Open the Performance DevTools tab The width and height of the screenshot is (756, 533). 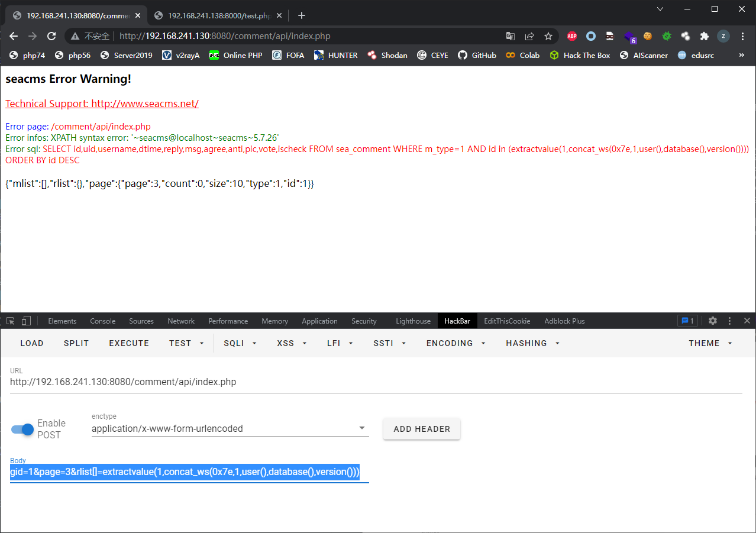point(228,321)
